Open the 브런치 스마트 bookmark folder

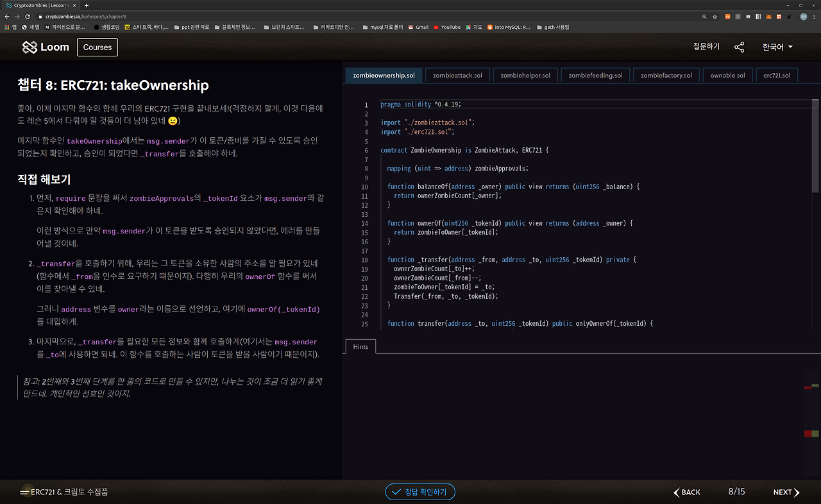click(284, 27)
